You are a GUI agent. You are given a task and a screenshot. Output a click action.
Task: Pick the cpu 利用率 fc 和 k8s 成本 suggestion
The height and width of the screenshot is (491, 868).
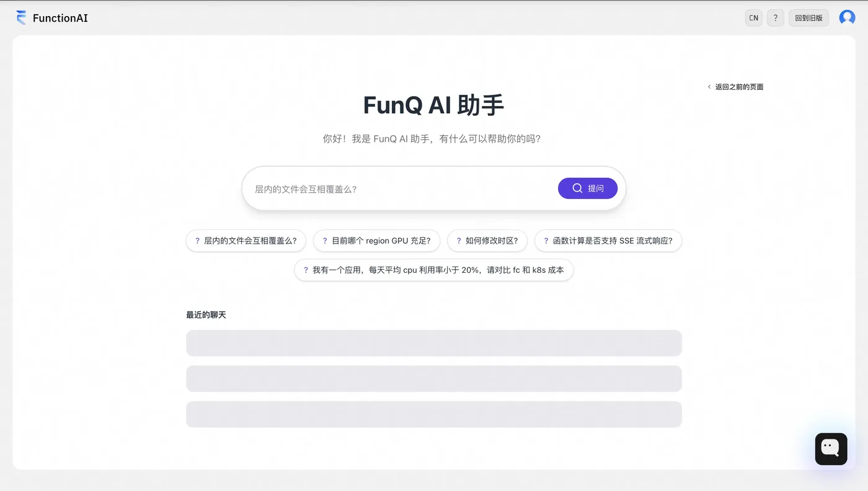click(x=434, y=270)
